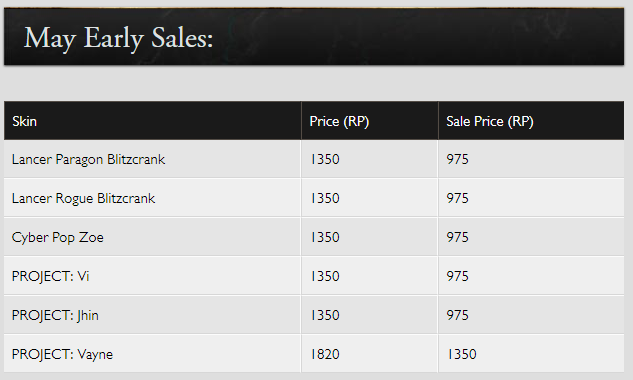The width and height of the screenshot is (633, 380).
Task: Select PROJECT: Jhin's 975 sale price
Action: click(x=457, y=315)
